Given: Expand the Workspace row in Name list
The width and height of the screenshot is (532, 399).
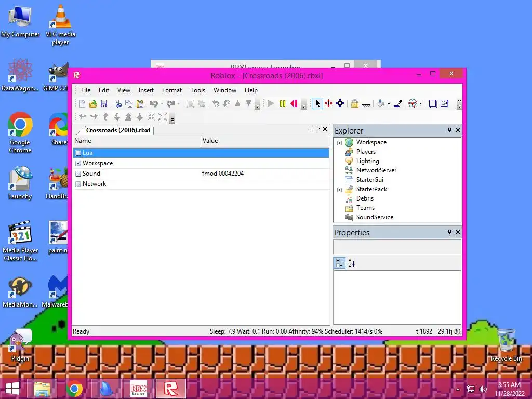Looking at the screenshot, I should pyautogui.click(x=78, y=164).
